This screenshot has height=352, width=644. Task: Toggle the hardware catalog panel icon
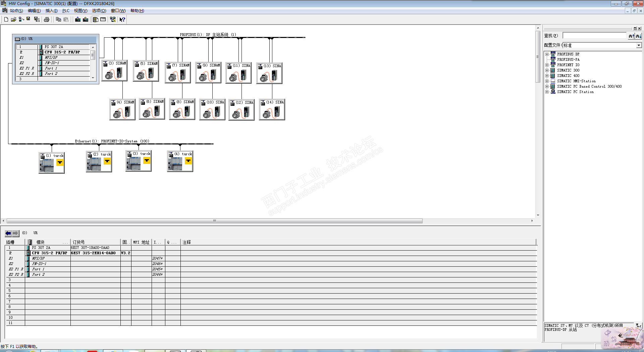click(x=96, y=19)
